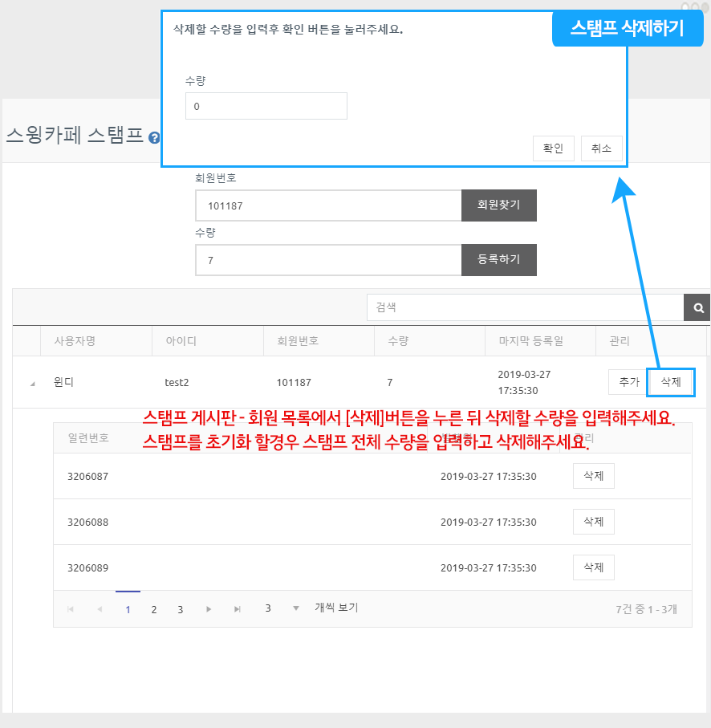Jump to last page arrow
Screen dimensions: 711x728
[x=238, y=609]
